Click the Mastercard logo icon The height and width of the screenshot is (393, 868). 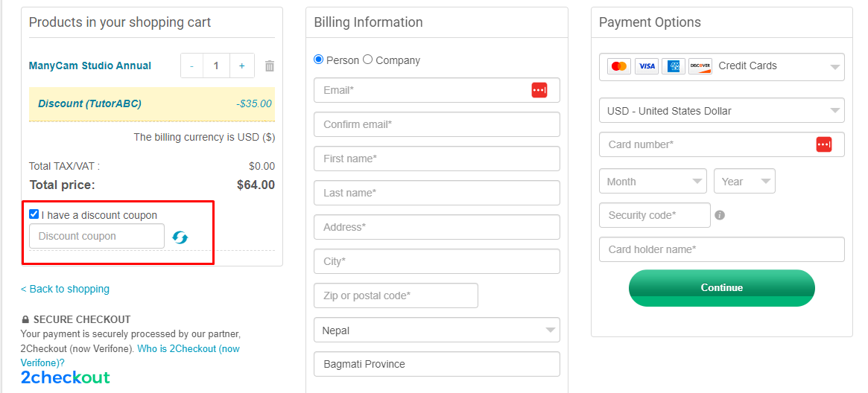(x=619, y=66)
